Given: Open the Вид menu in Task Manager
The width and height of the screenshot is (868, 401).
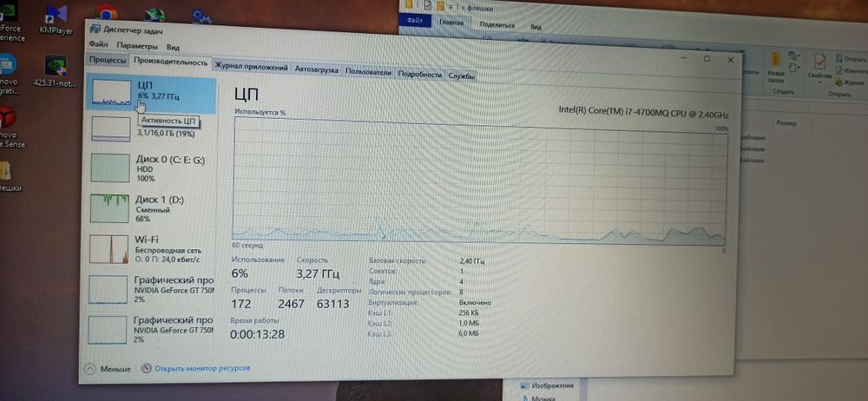Looking at the screenshot, I should (x=173, y=47).
